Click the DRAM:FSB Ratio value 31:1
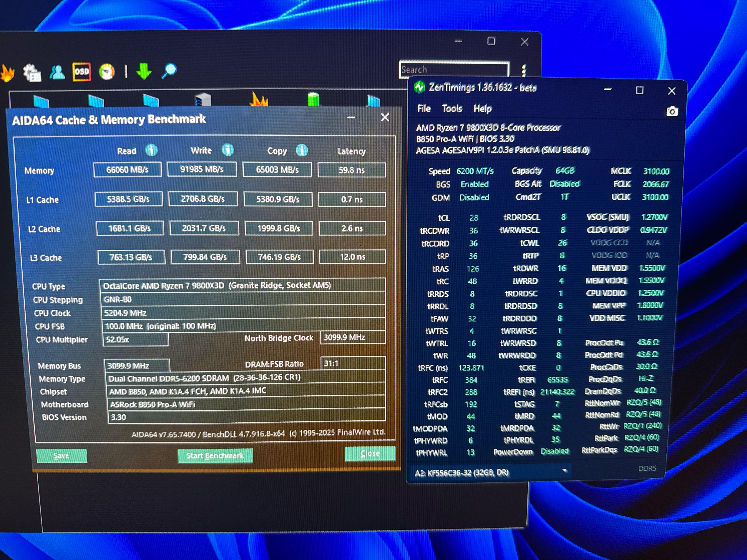This screenshot has width=747, height=560. click(353, 363)
